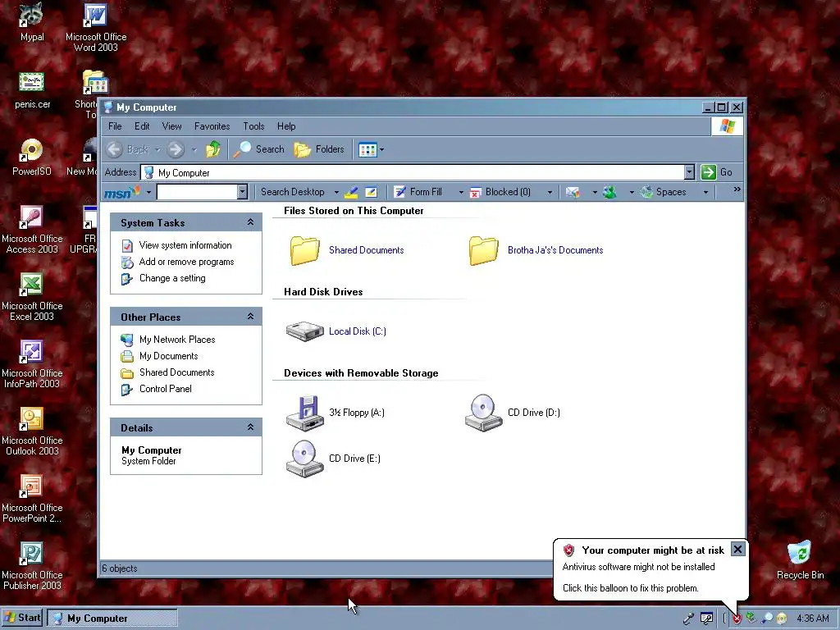
Task: Click the 'Your computer might be at risk' balloon
Action: pos(651,570)
